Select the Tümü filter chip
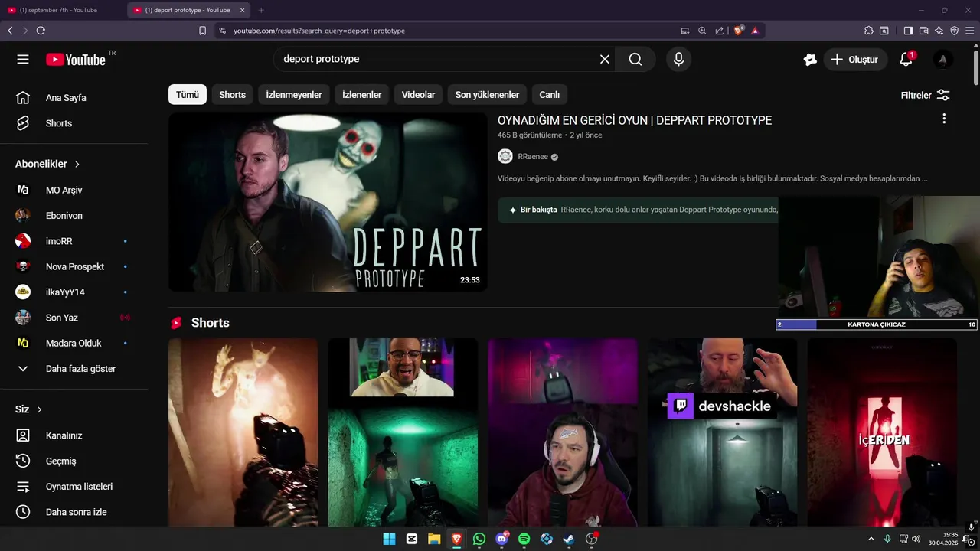Image resolution: width=980 pixels, height=551 pixels. coord(188,95)
